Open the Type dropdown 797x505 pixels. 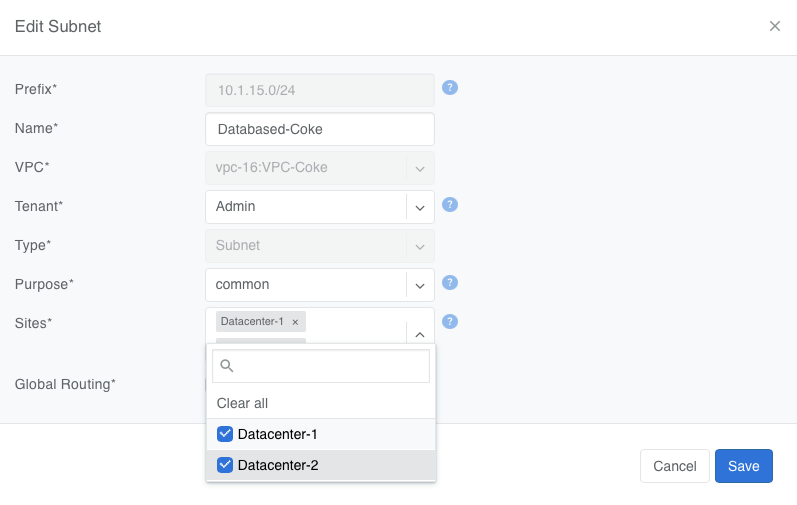point(420,246)
